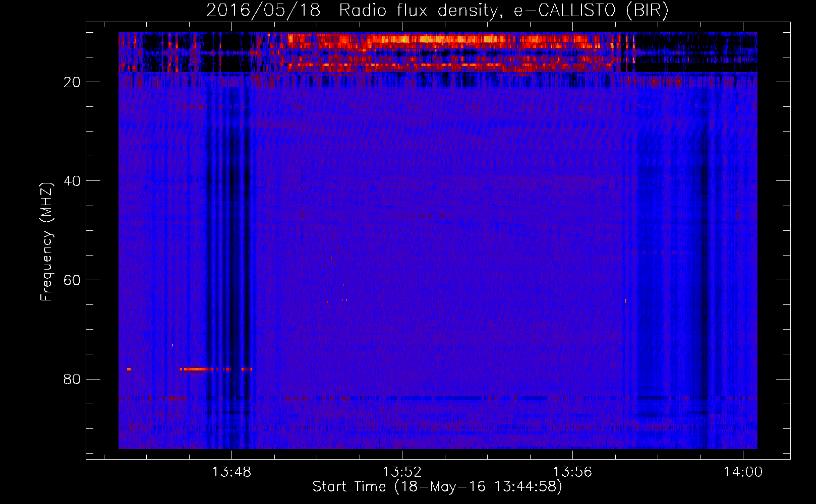
Task: Click the 13:56 time tick label
Action: (x=572, y=472)
